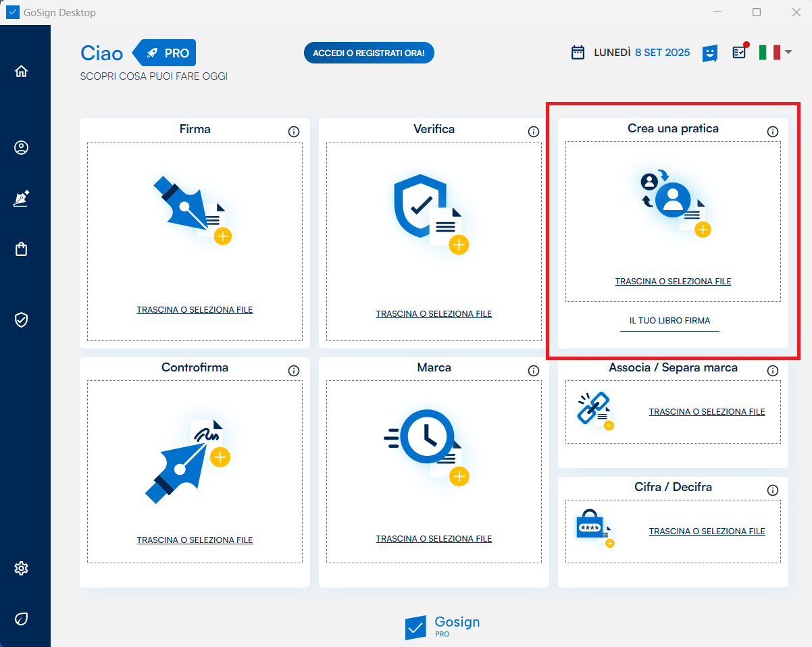This screenshot has width=812, height=647.
Task: Select file link in Verifica panel
Action: 434,314
